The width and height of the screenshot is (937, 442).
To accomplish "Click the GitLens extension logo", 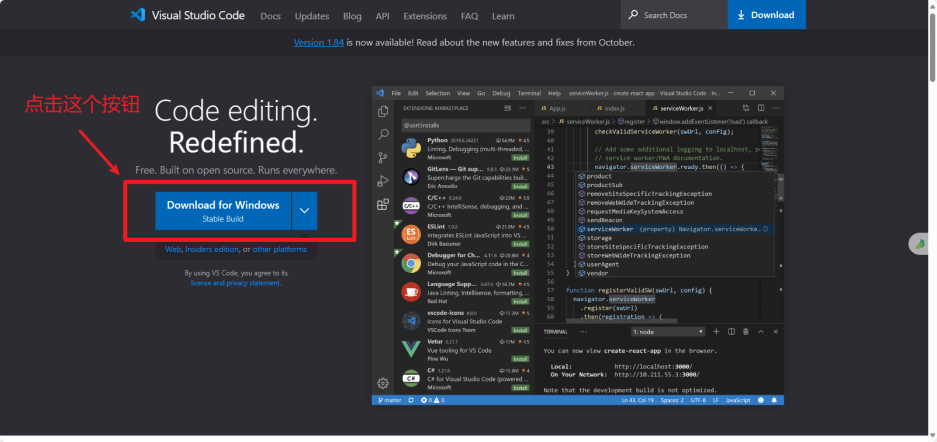I will pos(411,177).
